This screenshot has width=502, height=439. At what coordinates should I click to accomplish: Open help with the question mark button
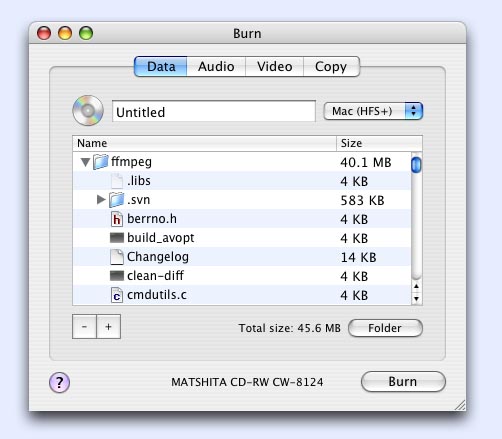point(60,382)
